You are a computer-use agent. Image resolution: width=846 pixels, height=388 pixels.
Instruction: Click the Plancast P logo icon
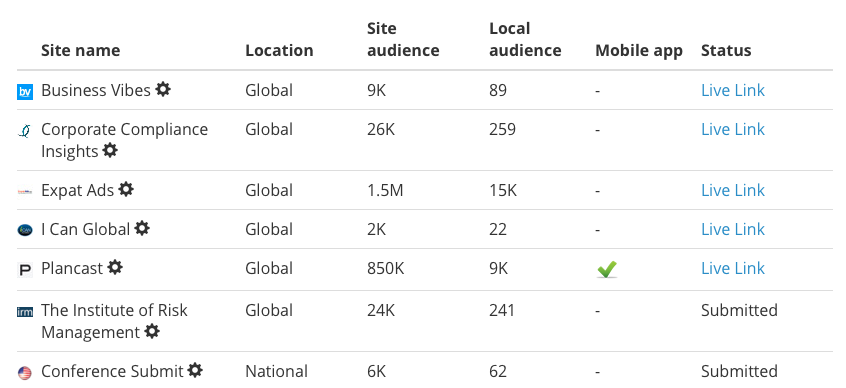25,269
